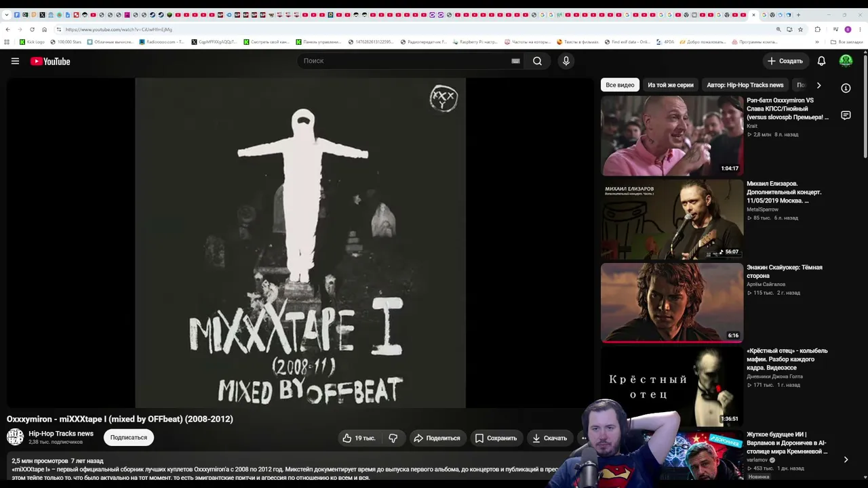Image resolution: width=868 pixels, height=488 pixels.
Task: Show more filter chips with right arrow
Action: pos(818,85)
